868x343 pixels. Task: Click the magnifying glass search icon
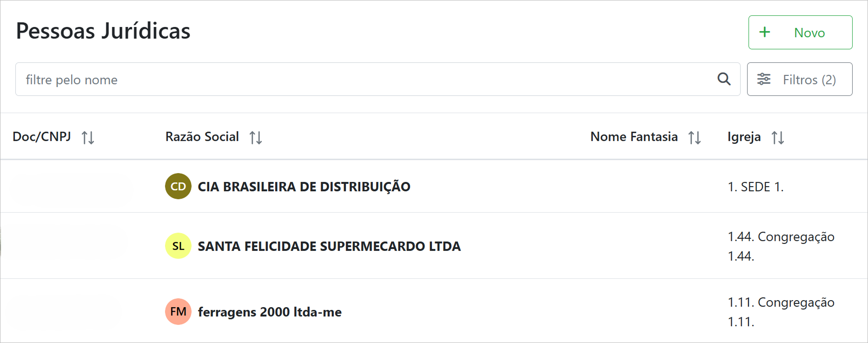(724, 79)
